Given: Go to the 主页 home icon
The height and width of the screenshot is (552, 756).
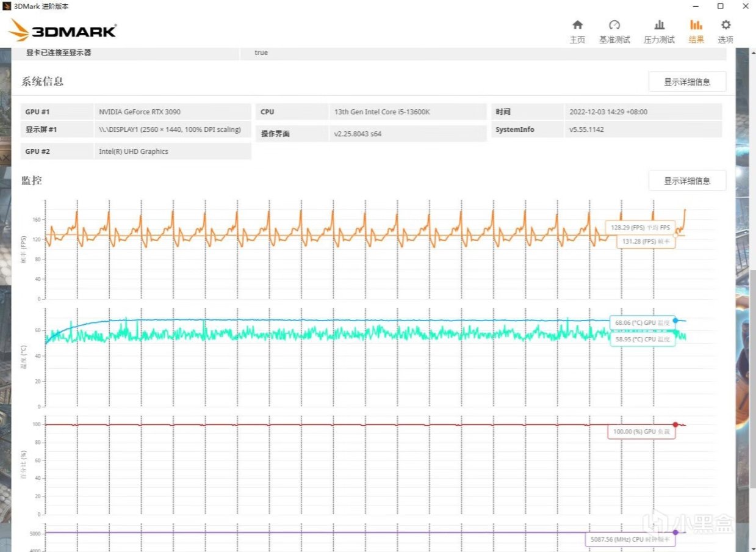Looking at the screenshot, I should click(x=577, y=25).
